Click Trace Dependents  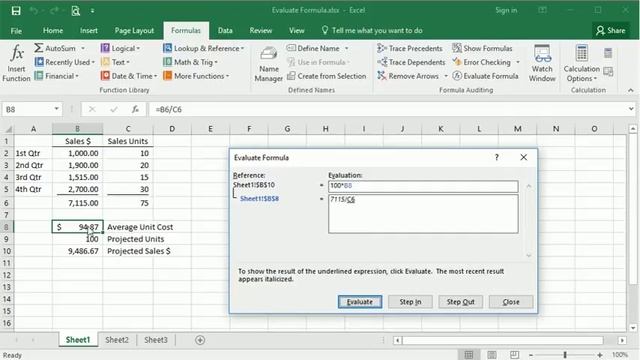pos(411,62)
